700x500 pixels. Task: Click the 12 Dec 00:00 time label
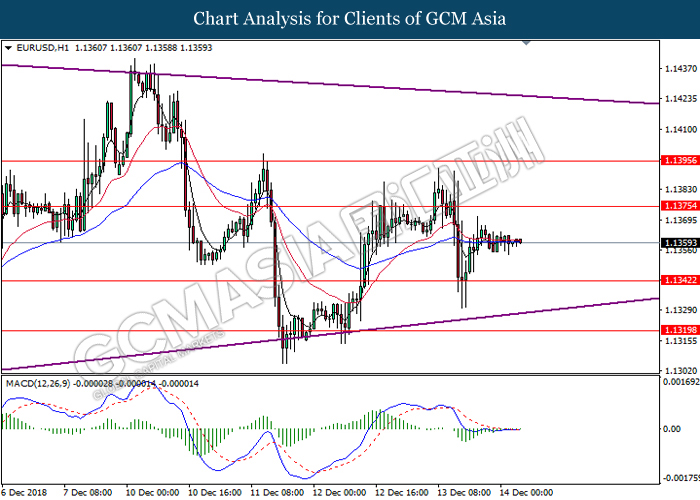[x=340, y=492]
